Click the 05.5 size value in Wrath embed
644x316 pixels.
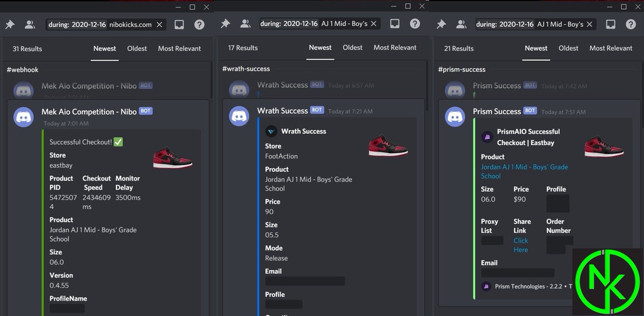tap(272, 235)
